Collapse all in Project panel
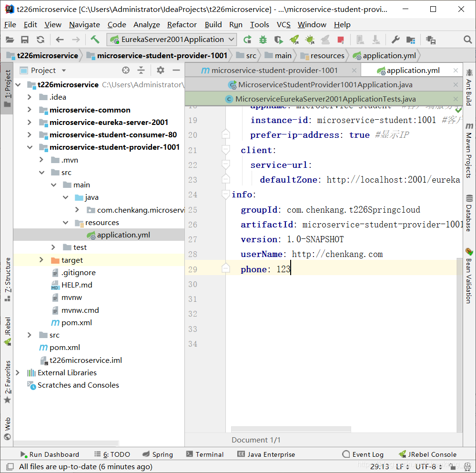This screenshot has height=473, width=476. click(x=141, y=71)
